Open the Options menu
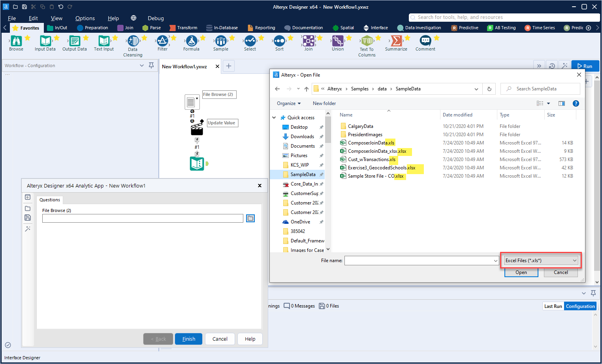The height and width of the screenshot is (364, 602). pos(85,18)
